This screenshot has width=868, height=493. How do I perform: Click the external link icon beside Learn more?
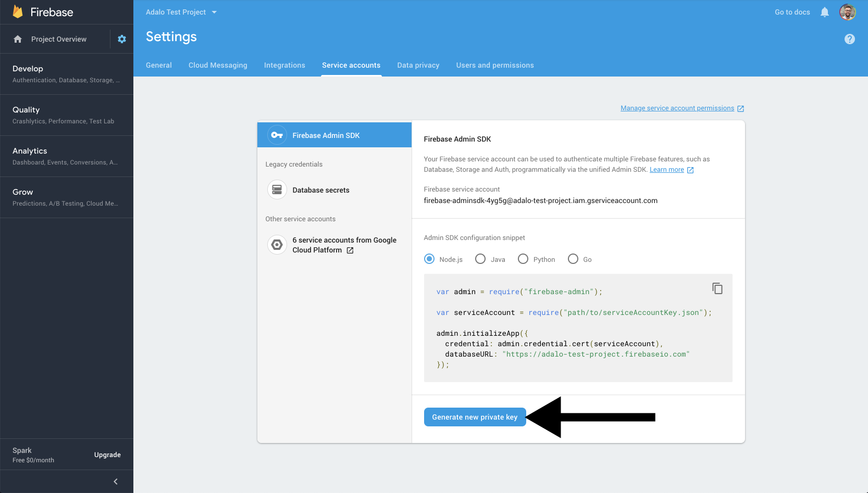pyautogui.click(x=690, y=170)
